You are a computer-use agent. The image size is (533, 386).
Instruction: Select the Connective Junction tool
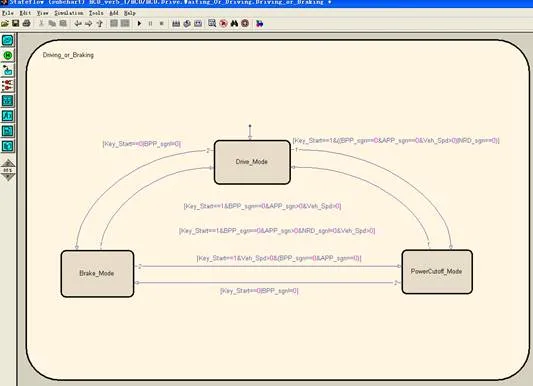7,86
